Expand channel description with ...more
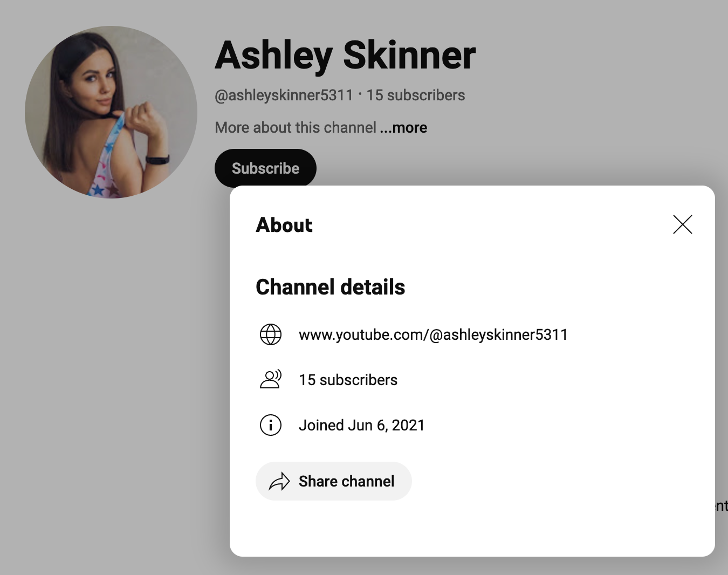This screenshot has width=728, height=575. pos(403,128)
